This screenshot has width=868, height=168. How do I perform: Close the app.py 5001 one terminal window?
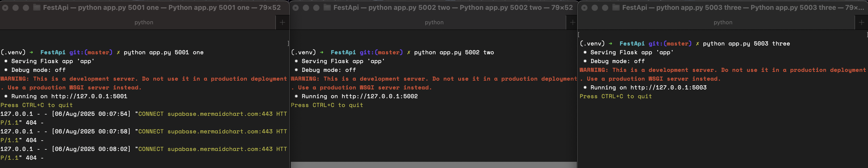point(5,7)
